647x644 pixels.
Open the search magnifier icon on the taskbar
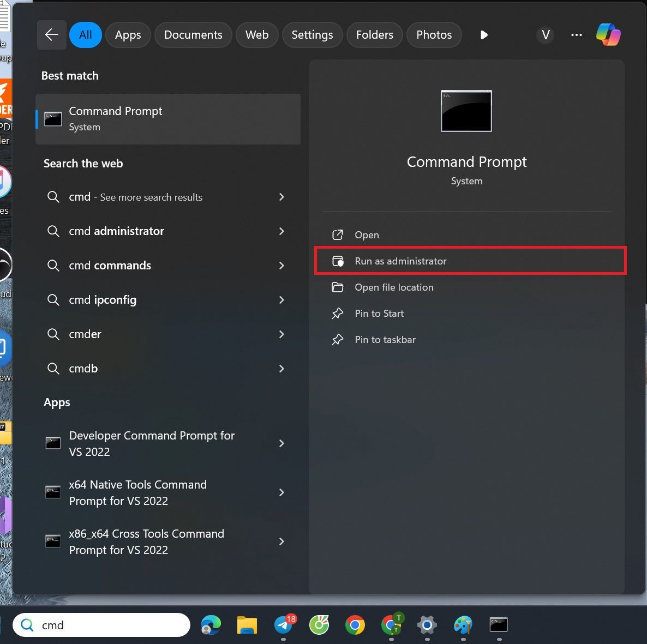point(26,625)
